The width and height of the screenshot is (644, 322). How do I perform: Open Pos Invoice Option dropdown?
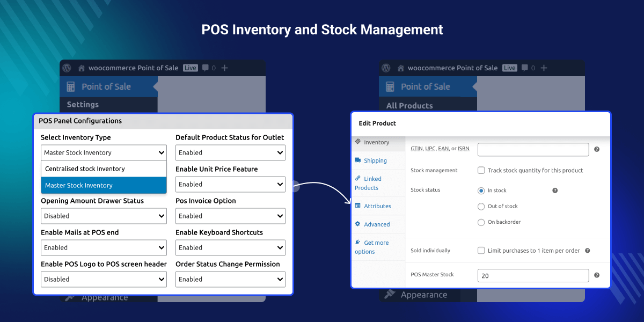point(230,216)
